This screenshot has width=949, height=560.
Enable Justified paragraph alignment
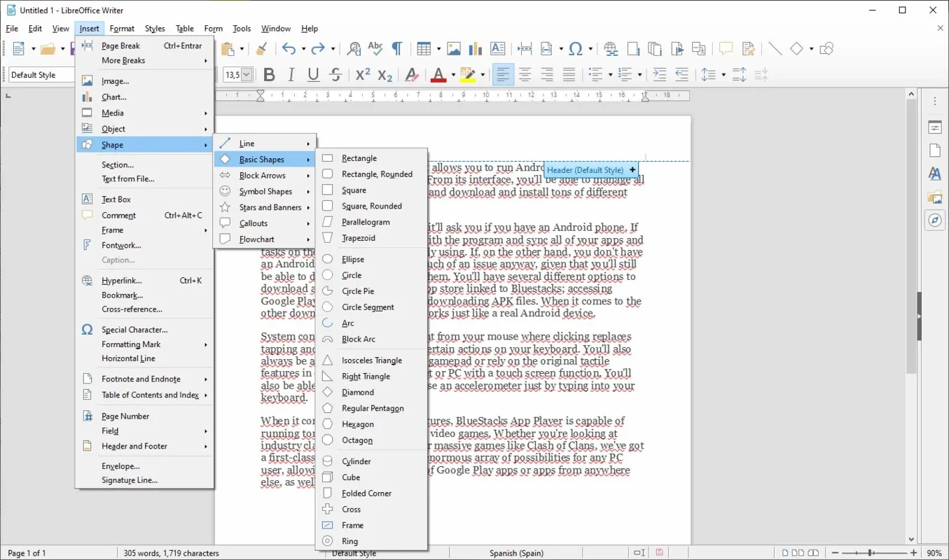click(569, 75)
